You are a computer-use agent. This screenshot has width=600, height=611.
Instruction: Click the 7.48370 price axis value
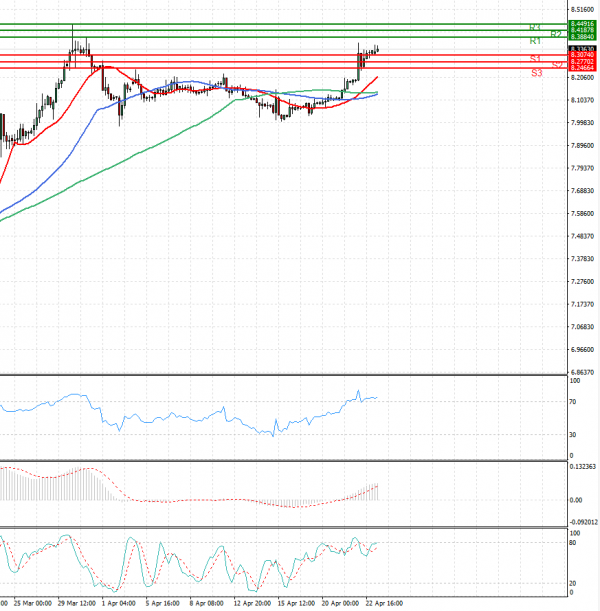click(x=582, y=236)
